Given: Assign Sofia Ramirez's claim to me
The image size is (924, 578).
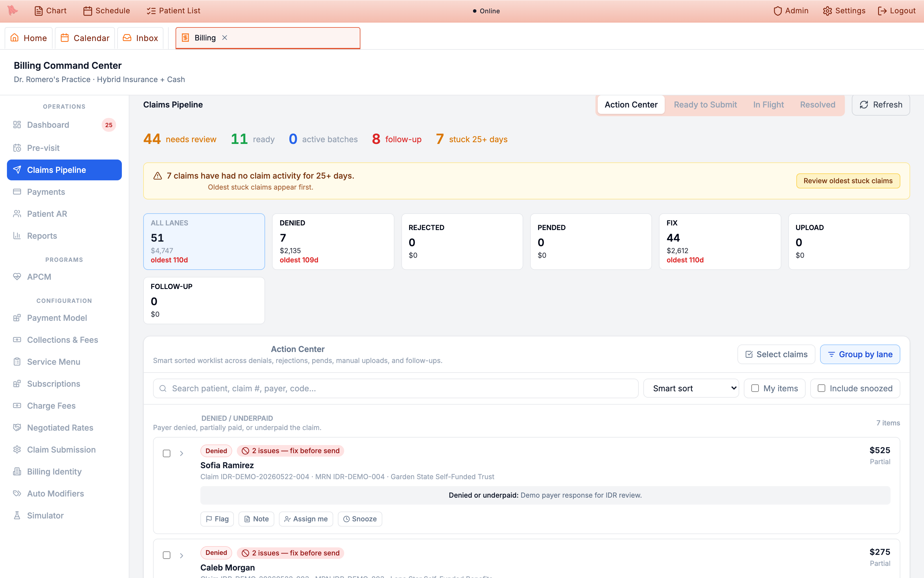Looking at the screenshot, I should tap(306, 519).
